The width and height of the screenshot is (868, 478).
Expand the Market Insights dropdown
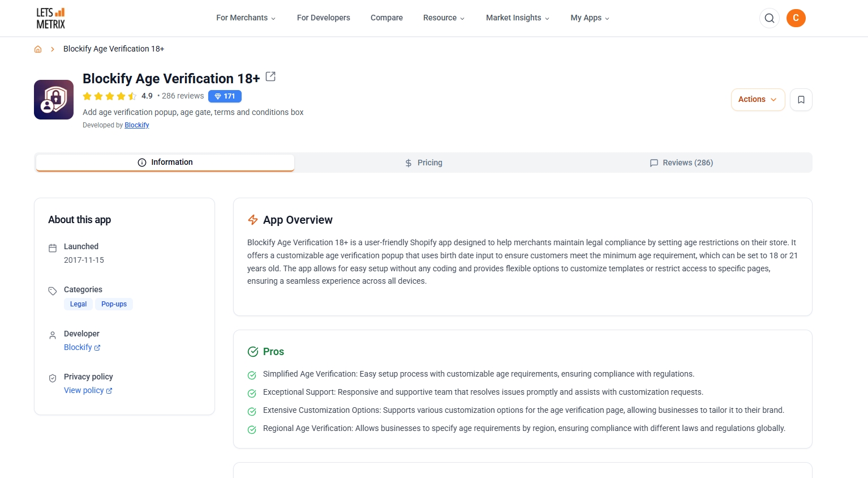pos(518,18)
